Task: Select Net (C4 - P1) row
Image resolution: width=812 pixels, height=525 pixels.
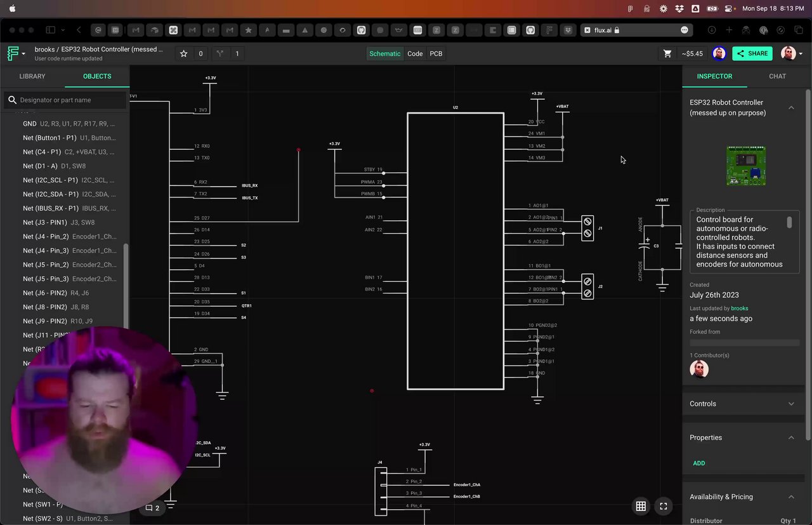Action: [x=70, y=152]
